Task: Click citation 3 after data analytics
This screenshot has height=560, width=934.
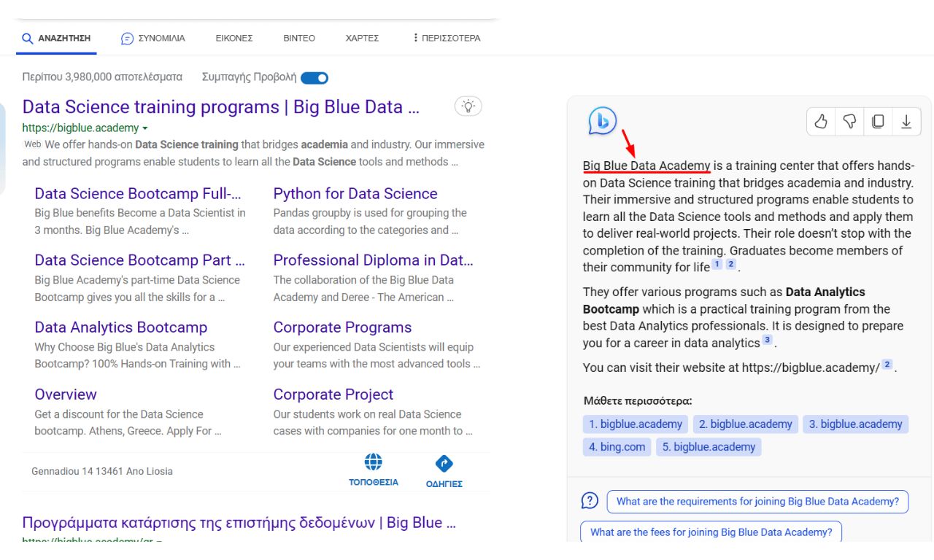Action: coord(768,341)
